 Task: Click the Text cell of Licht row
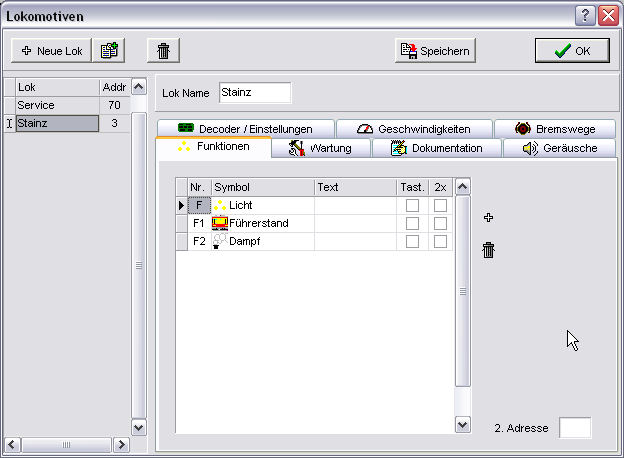coord(355,205)
